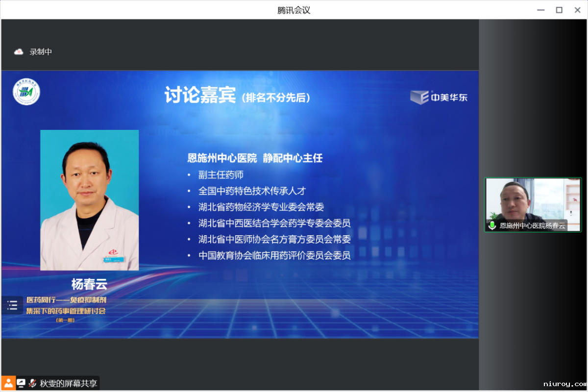Minimize the Tencent Meeting window
The height and width of the screenshot is (392, 588).
(x=540, y=10)
